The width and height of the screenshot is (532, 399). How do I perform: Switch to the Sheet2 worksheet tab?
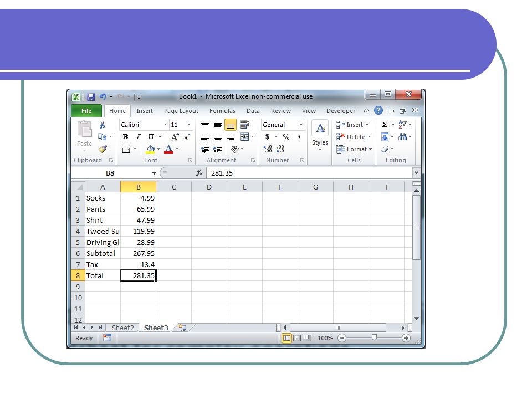123,328
